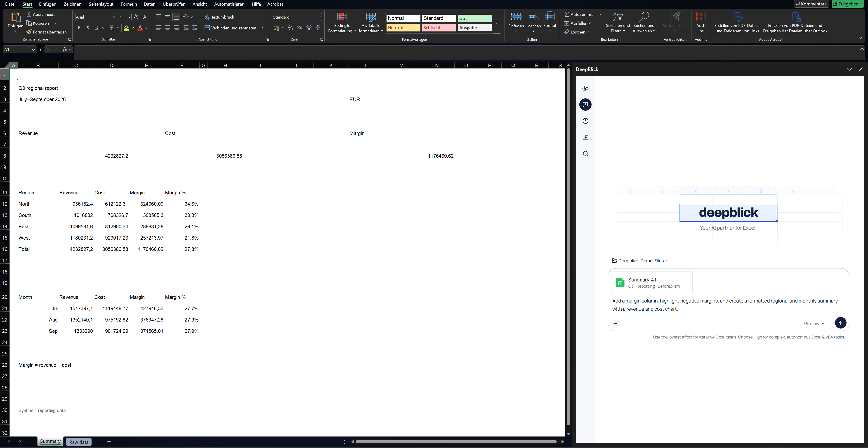The height and width of the screenshot is (448, 868).
Task: Toggle underline U formatting
Action: (97, 28)
